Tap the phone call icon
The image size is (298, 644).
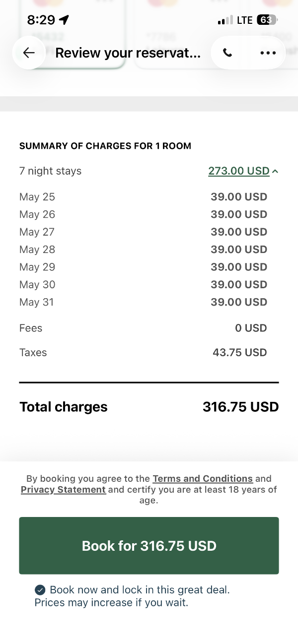[227, 53]
